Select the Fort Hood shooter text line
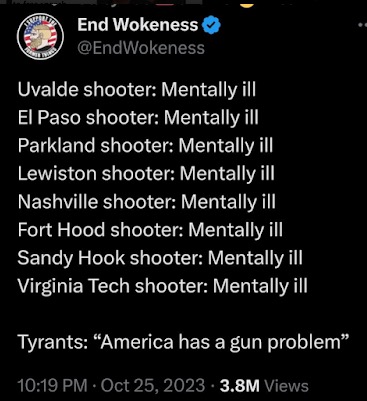The image size is (367, 401). click(150, 230)
